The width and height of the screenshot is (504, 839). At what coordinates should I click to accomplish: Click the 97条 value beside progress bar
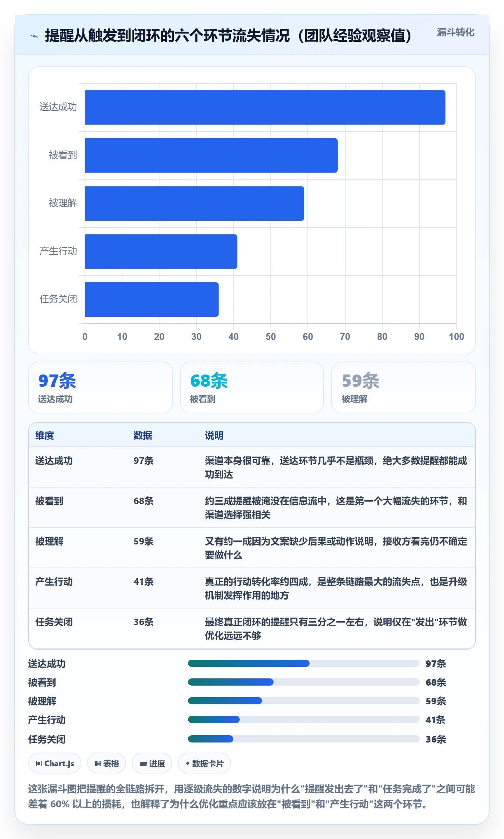436,664
